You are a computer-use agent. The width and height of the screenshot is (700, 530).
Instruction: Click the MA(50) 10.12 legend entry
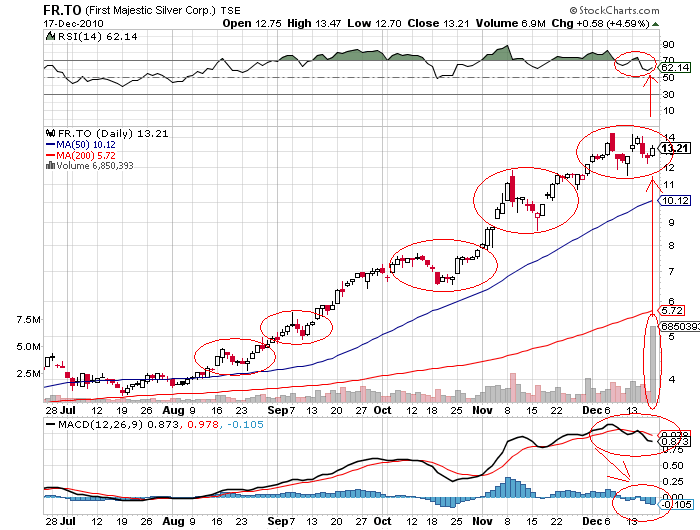click(81, 145)
